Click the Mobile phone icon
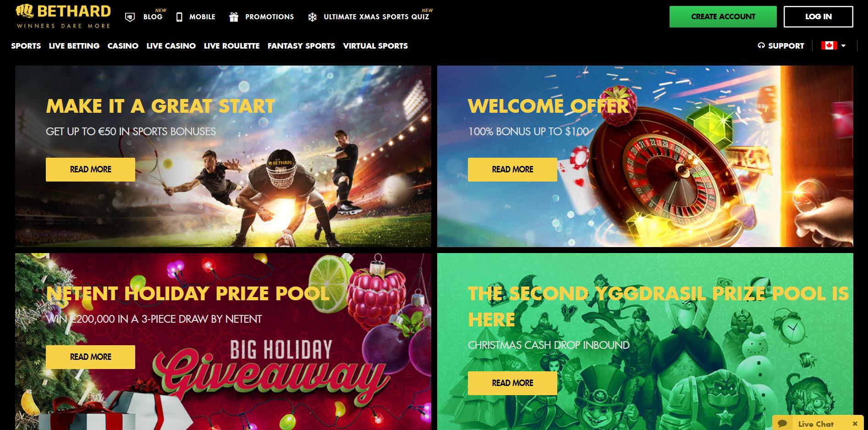 pos(179,17)
